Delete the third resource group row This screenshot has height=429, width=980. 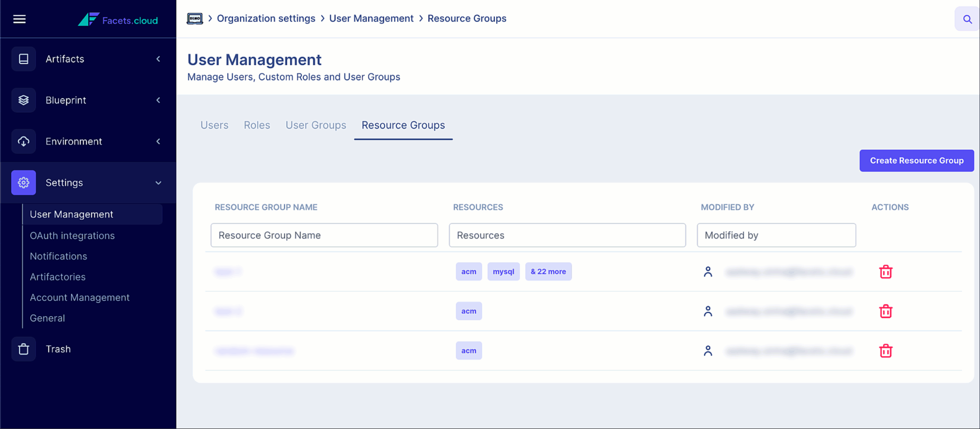(886, 351)
